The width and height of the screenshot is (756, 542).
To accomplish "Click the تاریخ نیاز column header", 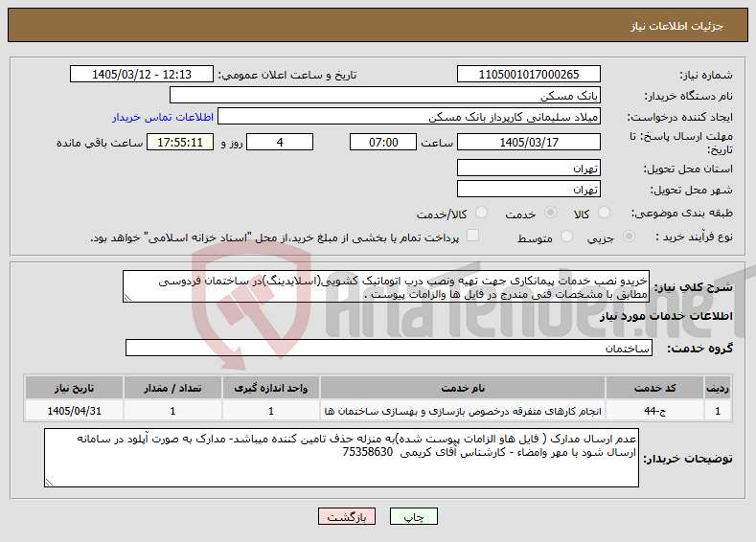I will tap(74, 388).
